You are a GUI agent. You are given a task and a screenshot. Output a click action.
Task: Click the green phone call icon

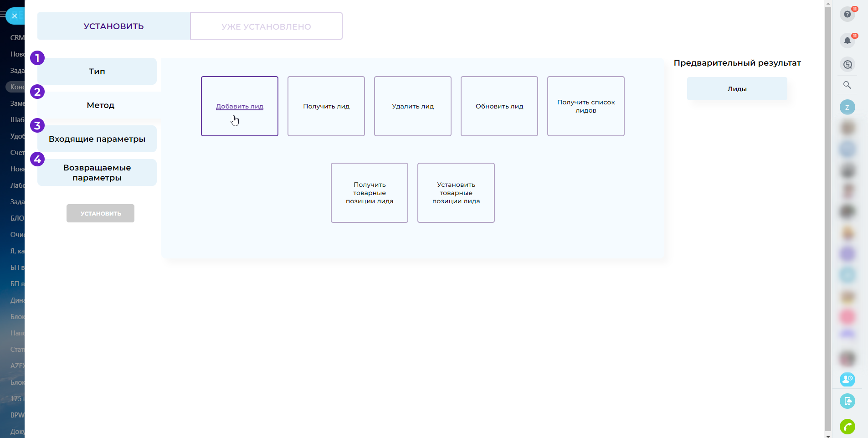point(847,427)
